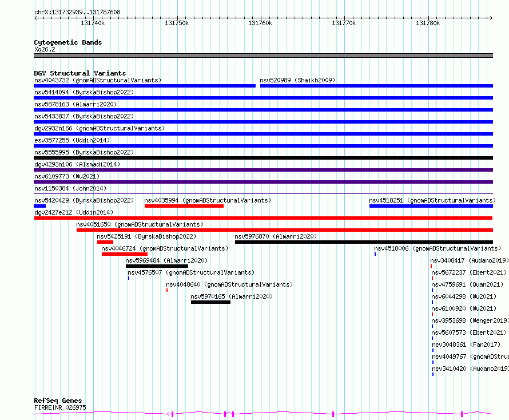Screen dimensions: 509x420
Task: Click the nsv5878163 (Almarri2020) label
Action: pyautogui.click(x=75, y=104)
